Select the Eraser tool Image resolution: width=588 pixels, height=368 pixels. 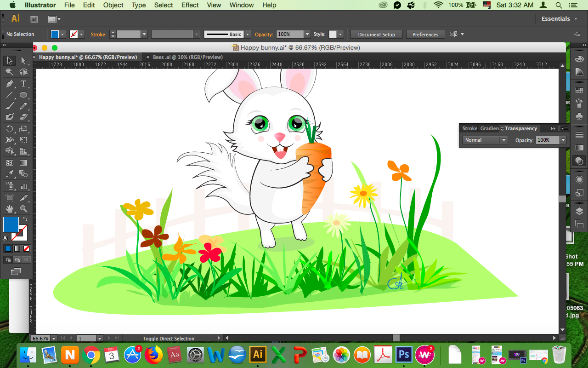pyautogui.click(x=23, y=117)
